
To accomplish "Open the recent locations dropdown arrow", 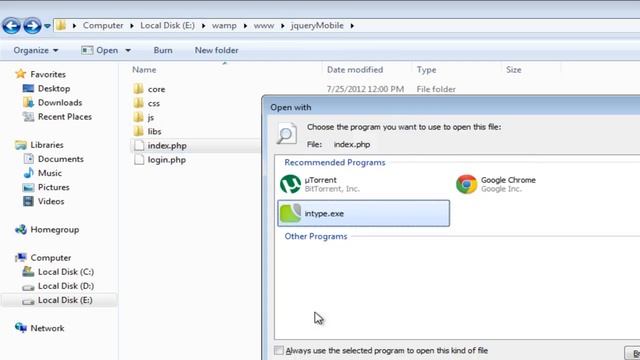I will [x=47, y=26].
